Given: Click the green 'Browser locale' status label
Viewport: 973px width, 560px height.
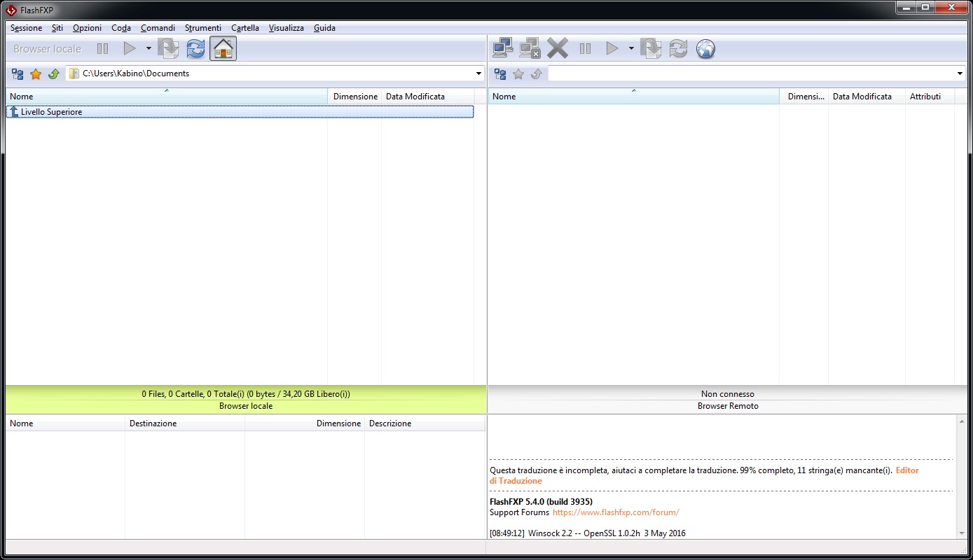Looking at the screenshot, I should pos(246,406).
